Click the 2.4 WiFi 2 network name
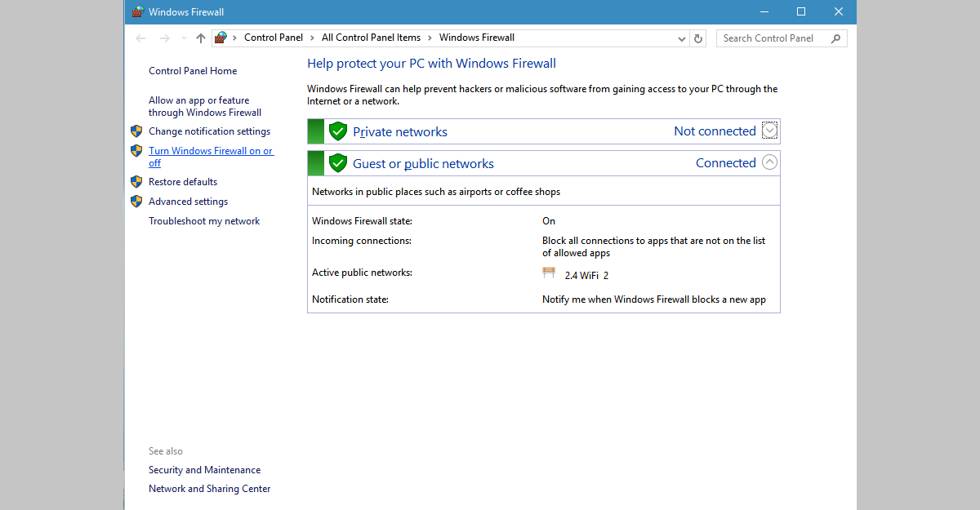The width and height of the screenshot is (980, 510). (x=586, y=276)
